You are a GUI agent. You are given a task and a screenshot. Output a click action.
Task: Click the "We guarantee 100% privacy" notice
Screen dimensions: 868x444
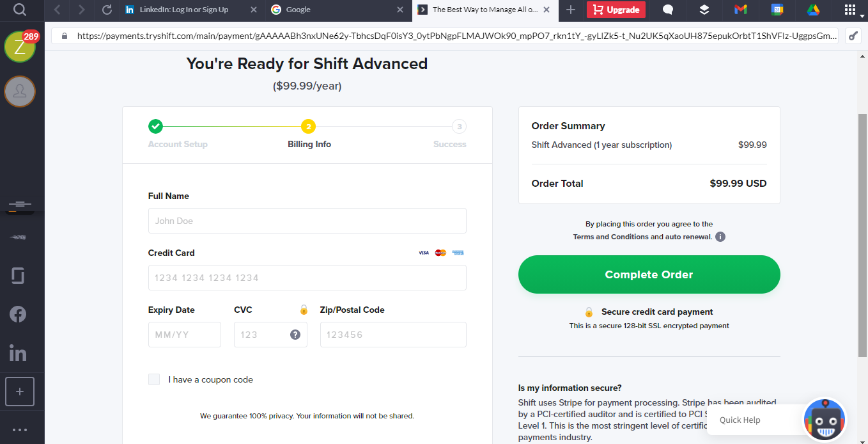tap(307, 416)
